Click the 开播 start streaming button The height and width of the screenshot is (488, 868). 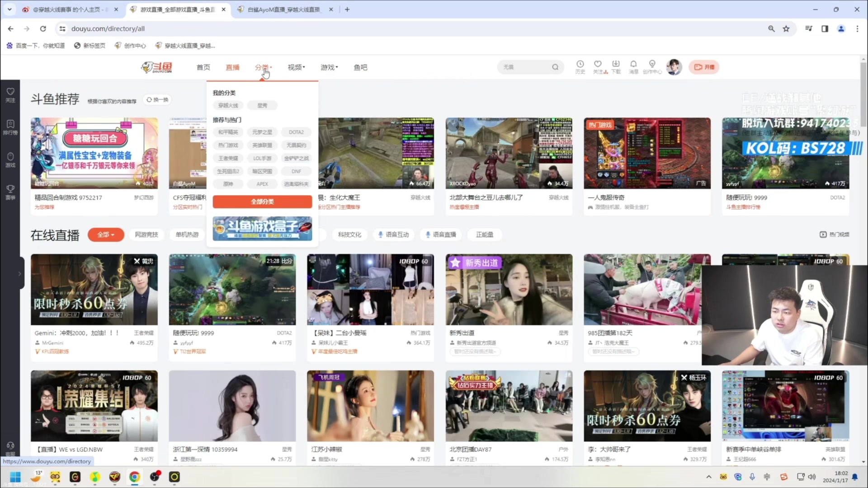coord(704,67)
